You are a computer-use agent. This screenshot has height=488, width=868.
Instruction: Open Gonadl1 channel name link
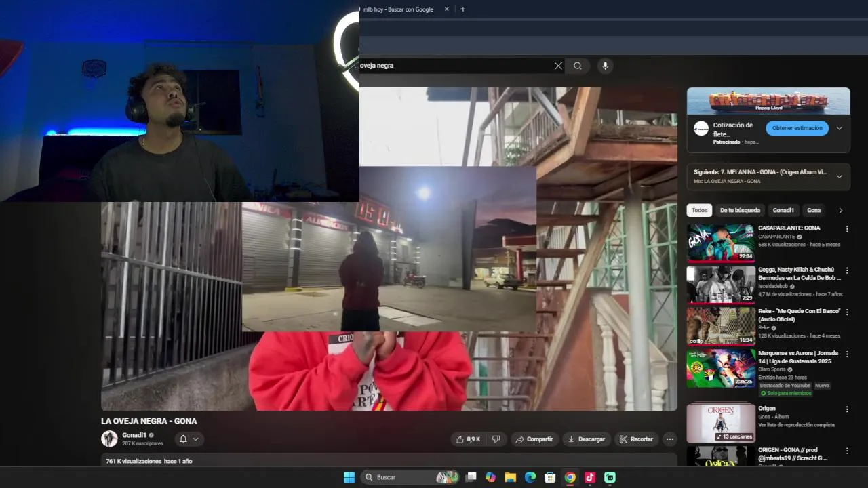(x=134, y=435)
